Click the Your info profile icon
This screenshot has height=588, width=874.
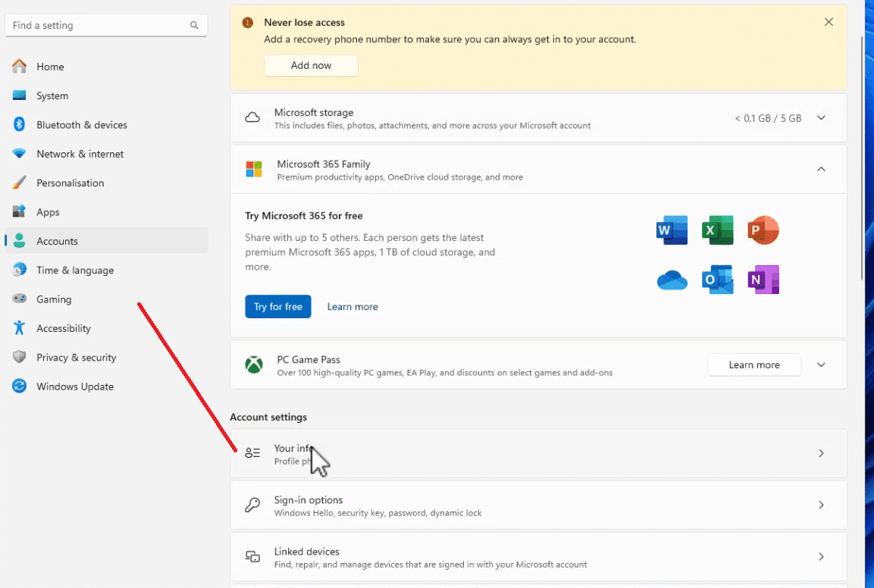252,453
